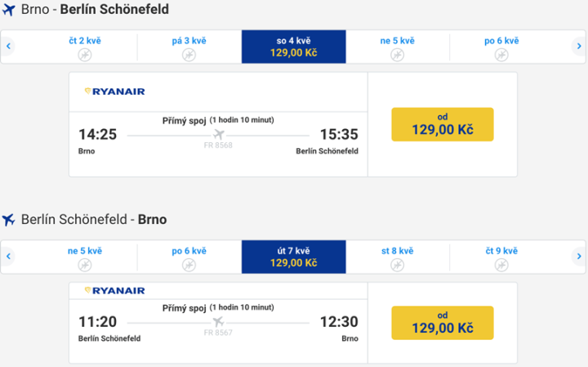Click the Ryanair logo on the outbound flight
588x367 pixels.
[114, 92]
